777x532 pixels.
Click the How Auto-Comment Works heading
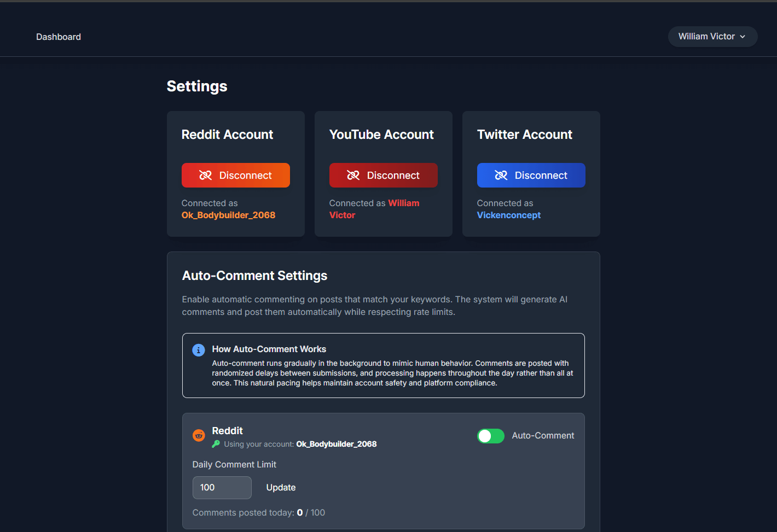pyautogui.click(x=269, y=349)
